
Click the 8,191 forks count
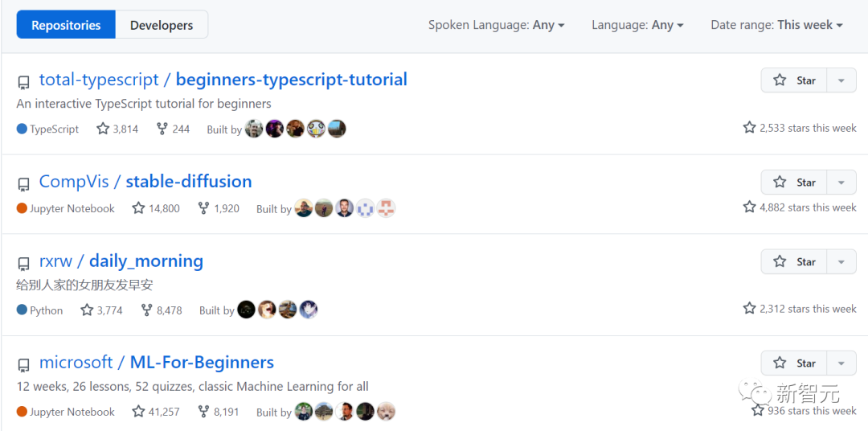[x=219, y=413]
